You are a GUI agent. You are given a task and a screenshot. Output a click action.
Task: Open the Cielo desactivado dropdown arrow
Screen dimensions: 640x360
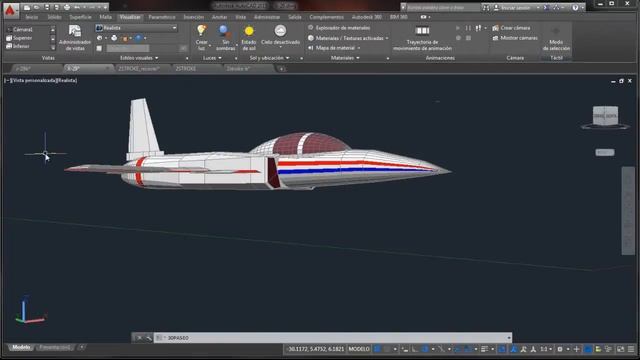point(280,47)
